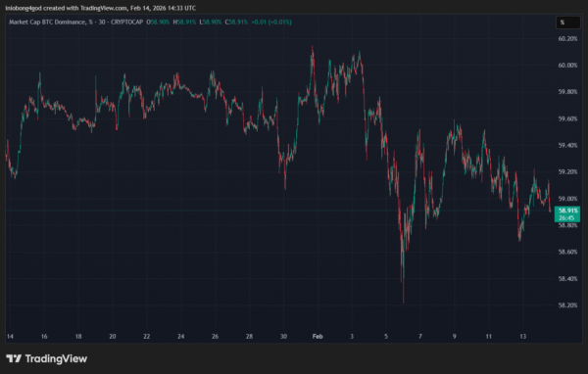Click the 20 date label on the time axis

tap(113, 337)
